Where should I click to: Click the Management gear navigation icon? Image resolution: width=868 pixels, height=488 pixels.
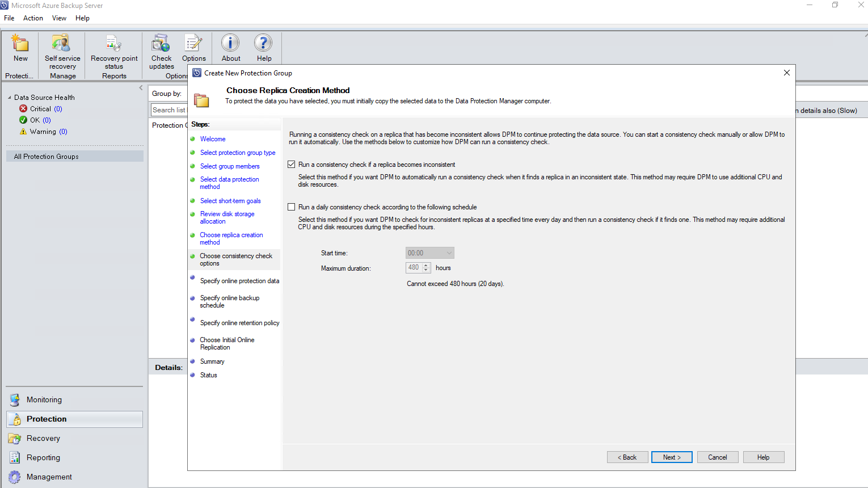[x=15, y=477]
